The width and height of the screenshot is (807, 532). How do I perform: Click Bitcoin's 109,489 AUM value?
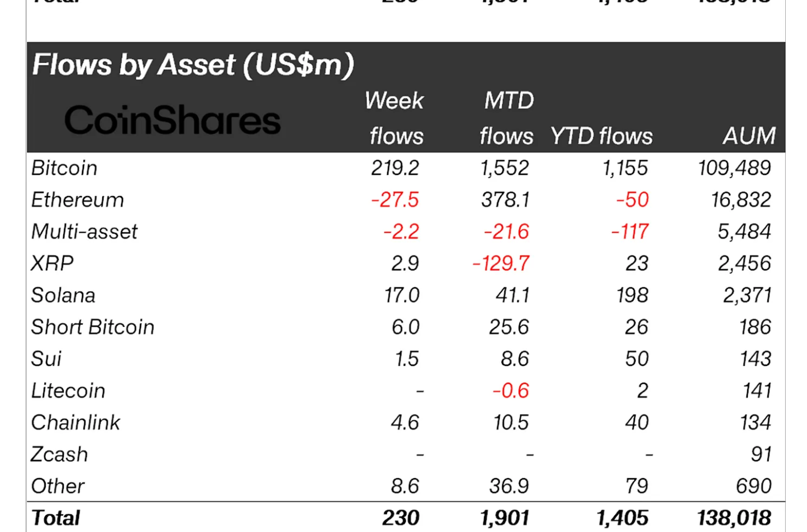[734, 168]
